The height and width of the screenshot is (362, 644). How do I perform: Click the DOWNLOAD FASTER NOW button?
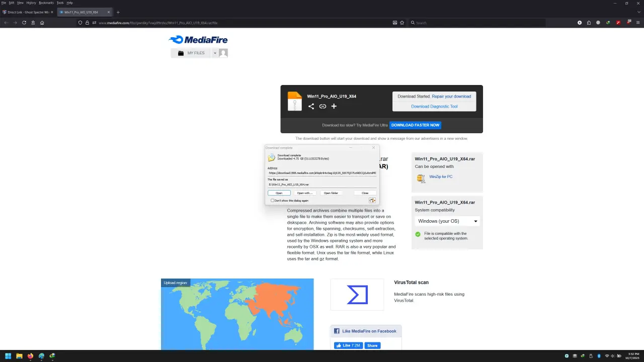(x=415, y=125)
